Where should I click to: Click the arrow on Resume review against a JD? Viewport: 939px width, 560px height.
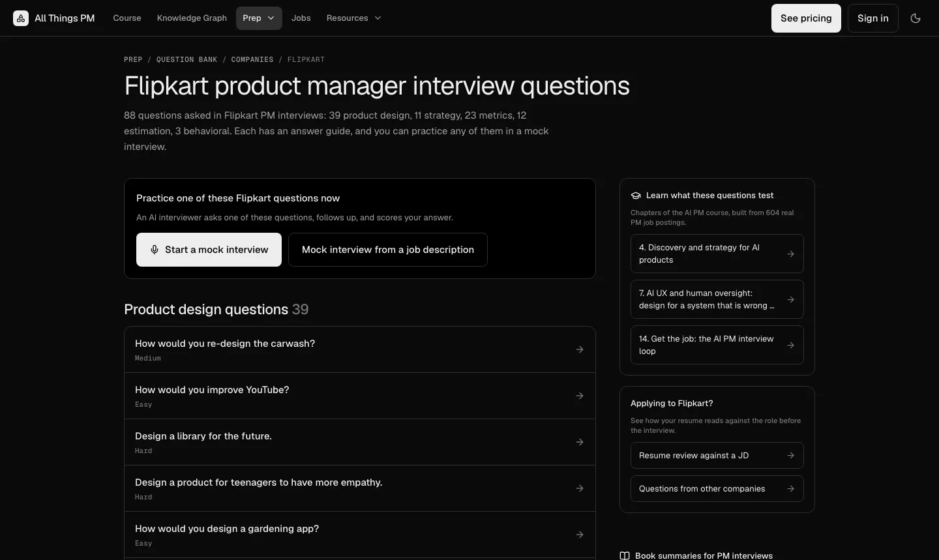[x=790, y=456]
